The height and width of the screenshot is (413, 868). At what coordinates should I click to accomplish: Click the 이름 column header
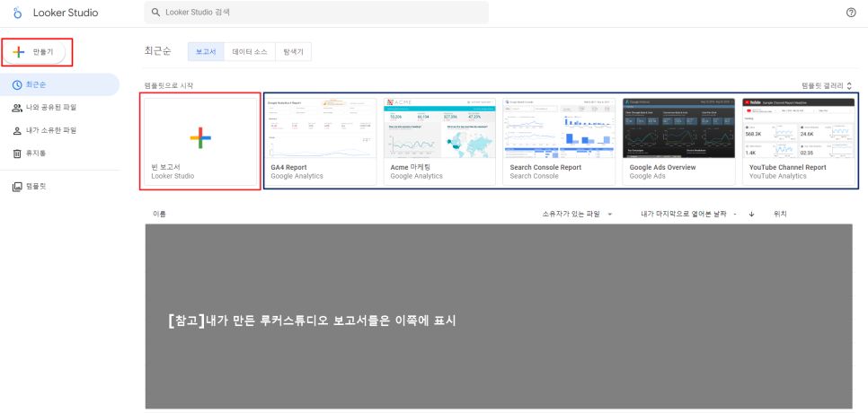click(159, 214)
